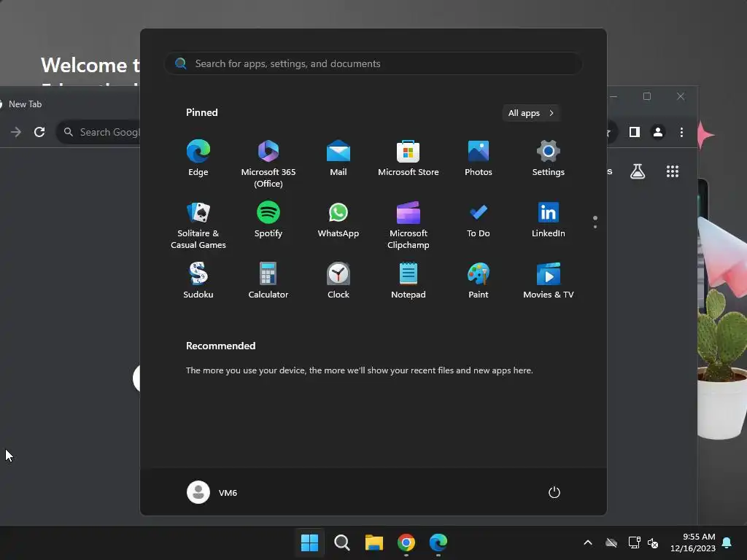Click the forward arrow in Chrome
Screen dimensions: 747x560
click(x=16, y=132)
